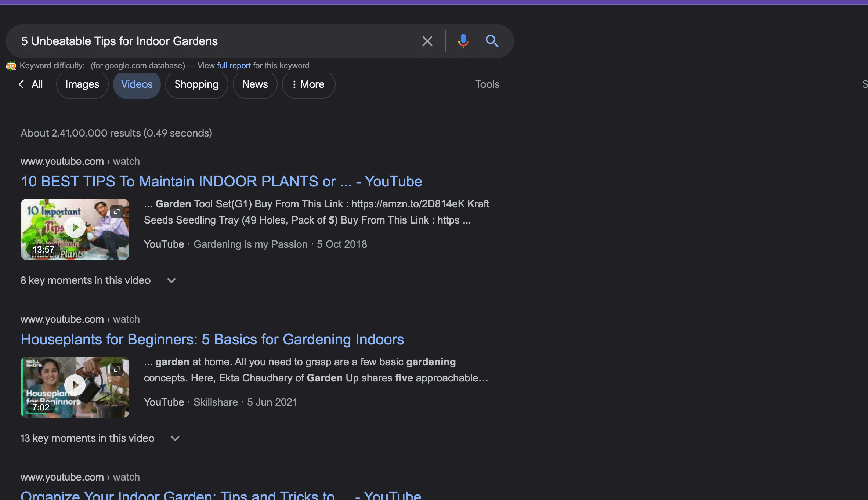Screen dimensions: 868x500
Task: Expand preview icon on 10 Important Tips thumbnail
Action: tap(117, 211)
